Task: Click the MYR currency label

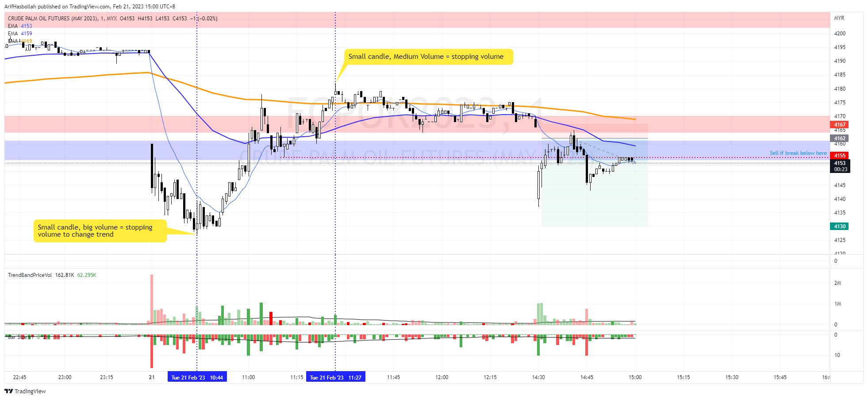Action: coord(839,18)
